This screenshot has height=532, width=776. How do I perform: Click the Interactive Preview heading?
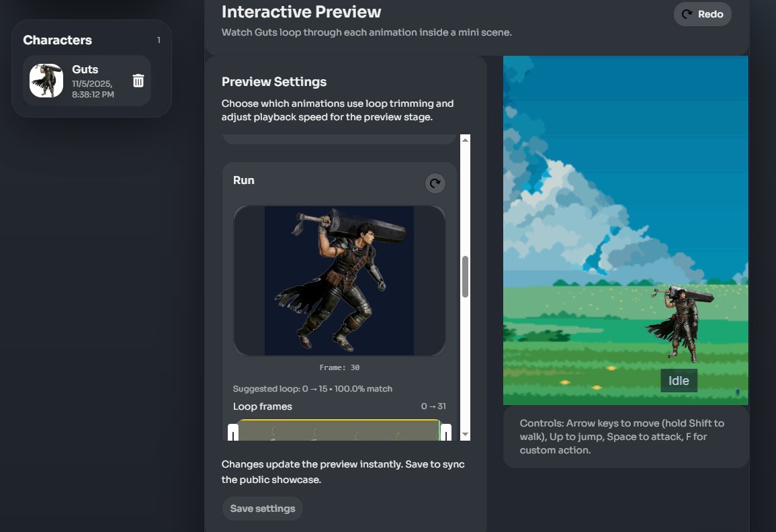point(301,12)
